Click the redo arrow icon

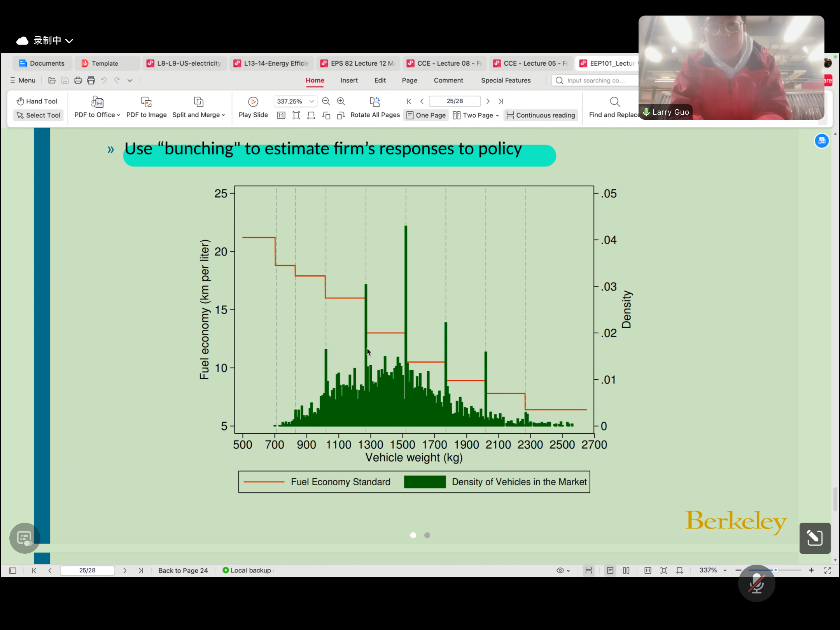(117, 80)
